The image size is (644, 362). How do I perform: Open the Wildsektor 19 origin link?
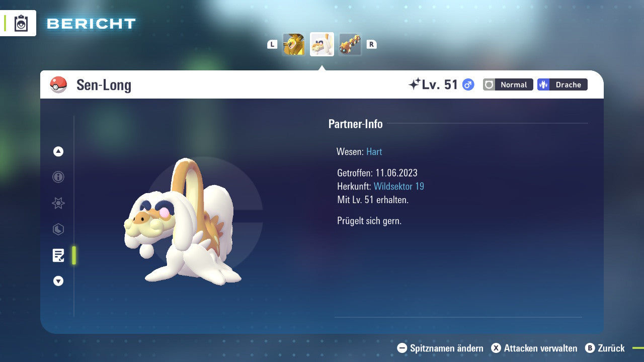[x=399, y=186]
